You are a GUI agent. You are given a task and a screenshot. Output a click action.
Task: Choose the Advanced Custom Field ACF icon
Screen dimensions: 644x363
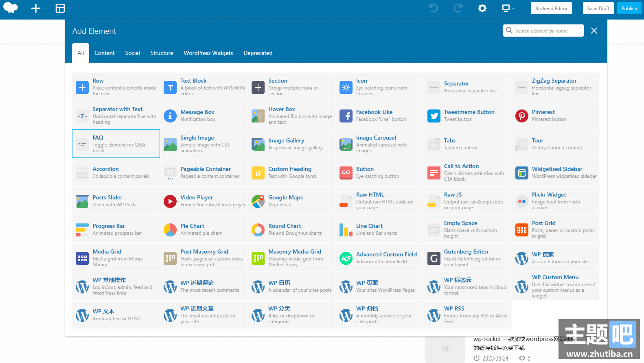click(x=346, y=258)
